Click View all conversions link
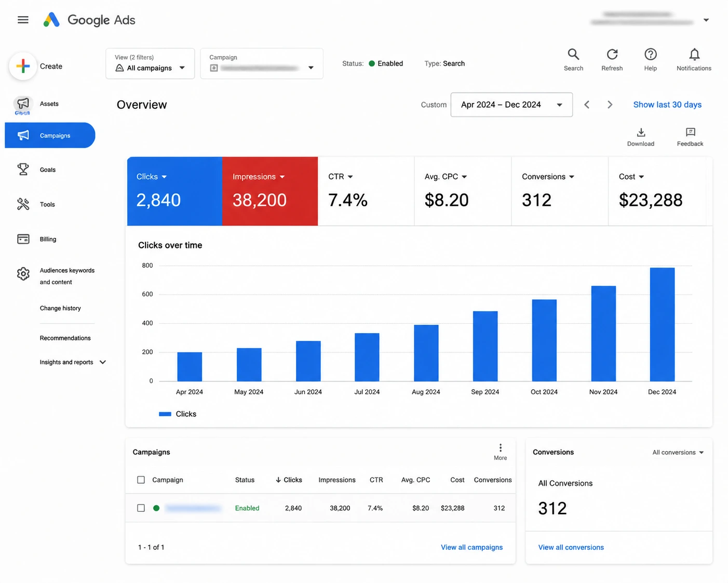This screenshot has height=583, width=728. [571, 547]
